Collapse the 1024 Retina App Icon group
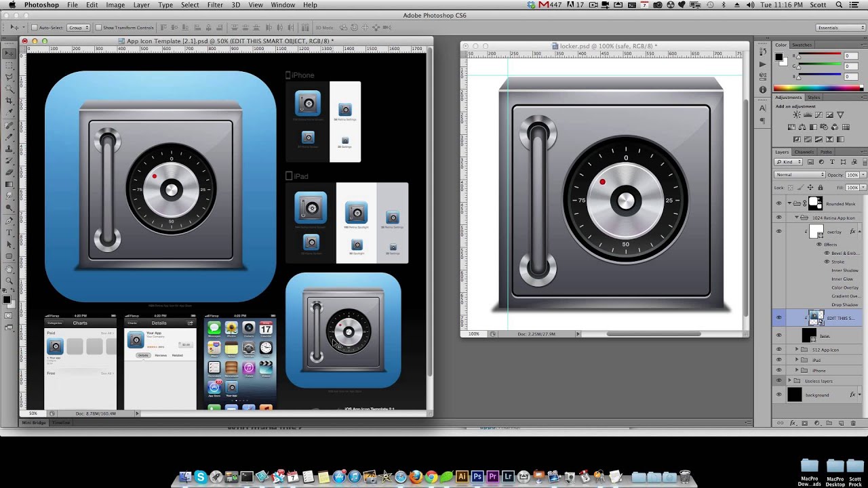Screen dimensions: 868x488 click(x=795, y=218)
